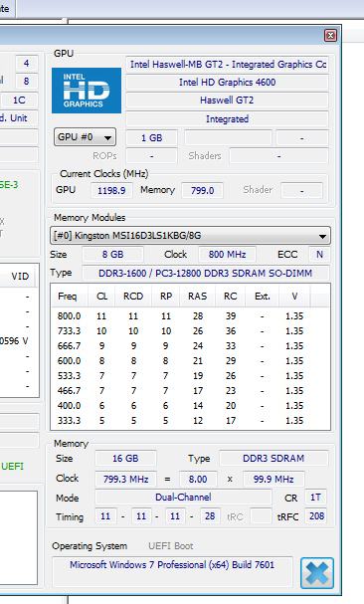
Task: Click the large blue X close button
Action: coord(317,573)
